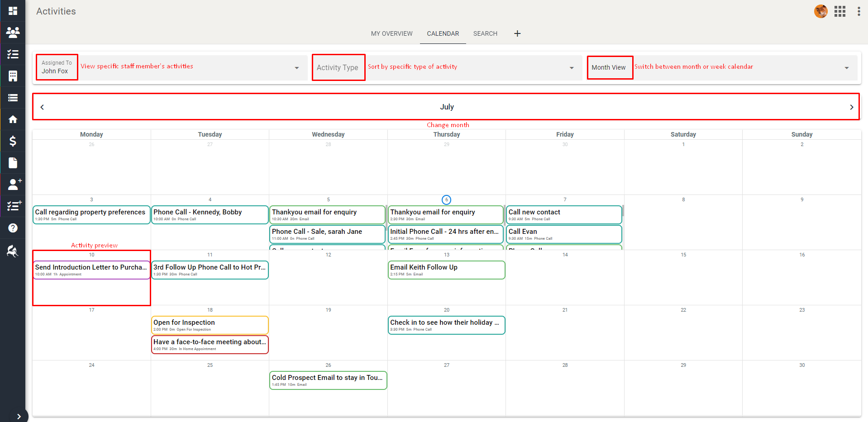Open the Assigned To staff member dropdown

tap(296, 67)
